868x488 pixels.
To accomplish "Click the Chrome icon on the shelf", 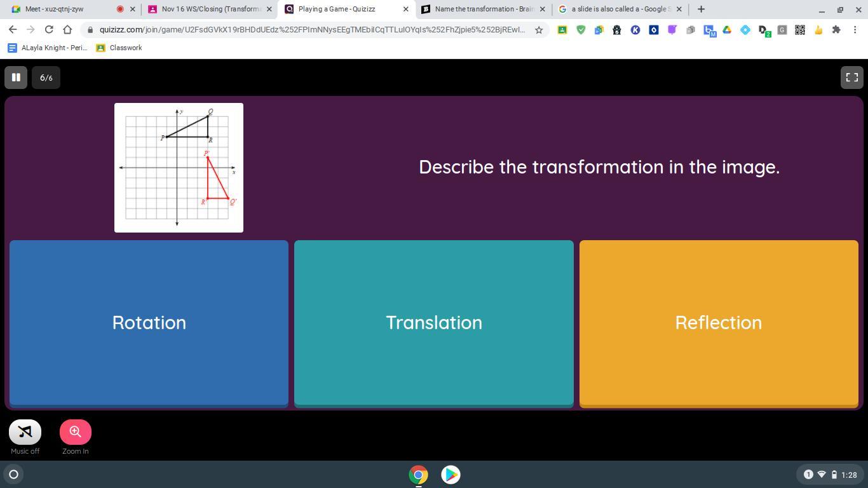I will coord(418,475).
